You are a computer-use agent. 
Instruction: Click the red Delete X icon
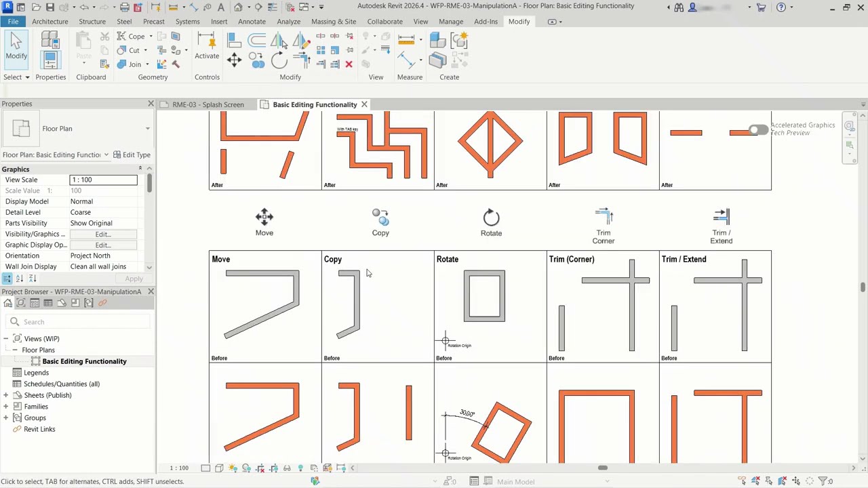point(349,64)
